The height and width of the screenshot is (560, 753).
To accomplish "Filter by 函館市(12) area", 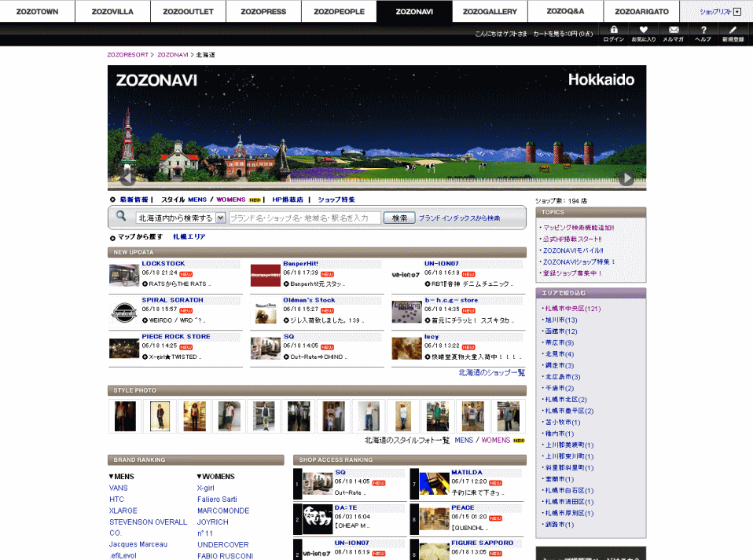I will pyautogui.click(x=561, y=331).
